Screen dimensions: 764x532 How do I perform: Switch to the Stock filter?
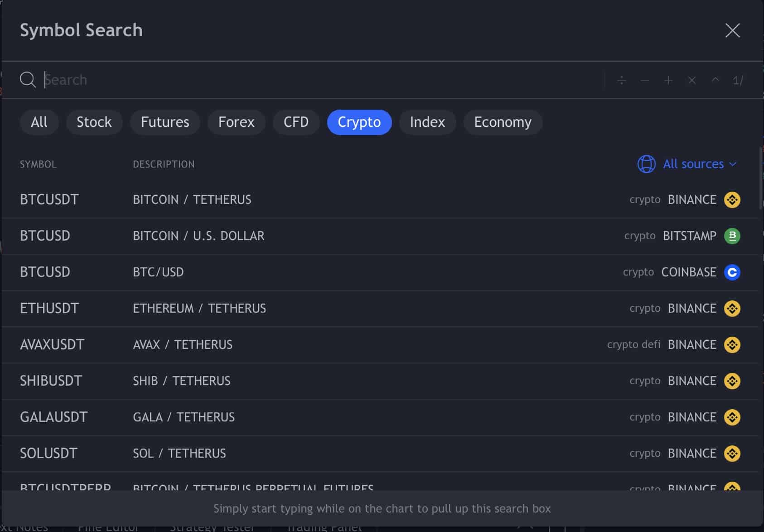[94, 122]
